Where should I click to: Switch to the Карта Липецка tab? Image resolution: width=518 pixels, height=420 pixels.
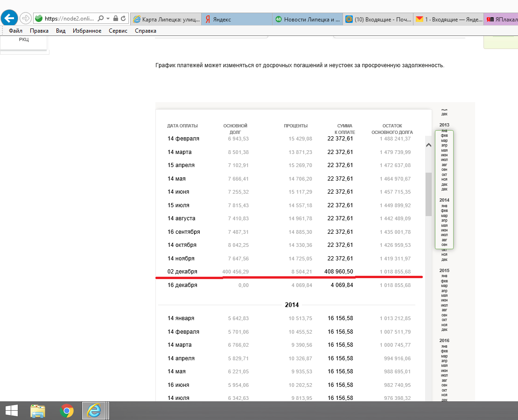click(166, 19)
